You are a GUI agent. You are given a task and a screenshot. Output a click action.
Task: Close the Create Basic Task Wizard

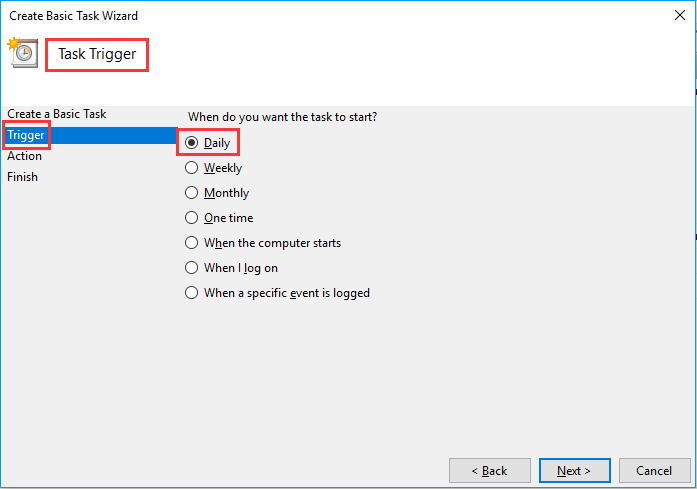click(679, 16)
